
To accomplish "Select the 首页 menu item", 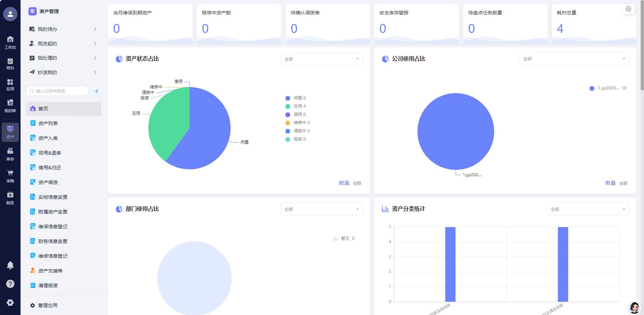I will click(x=44, y=108).
